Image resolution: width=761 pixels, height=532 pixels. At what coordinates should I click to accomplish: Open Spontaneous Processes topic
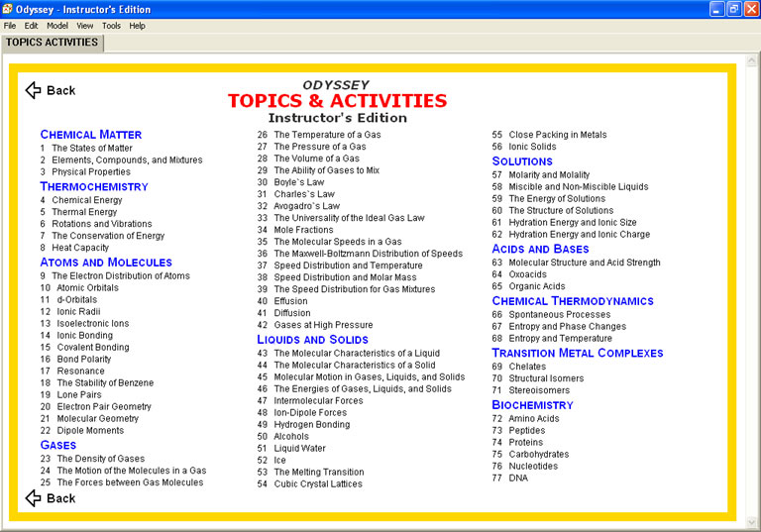(x=551, y=314)
